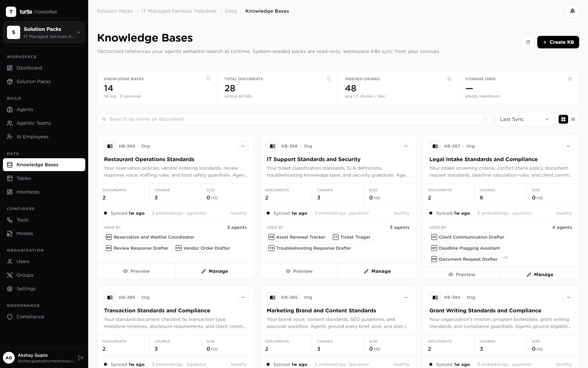This screenshot has height=368, width=588.
Task: Open more options menu for KB-388
Action: [406, 146]
